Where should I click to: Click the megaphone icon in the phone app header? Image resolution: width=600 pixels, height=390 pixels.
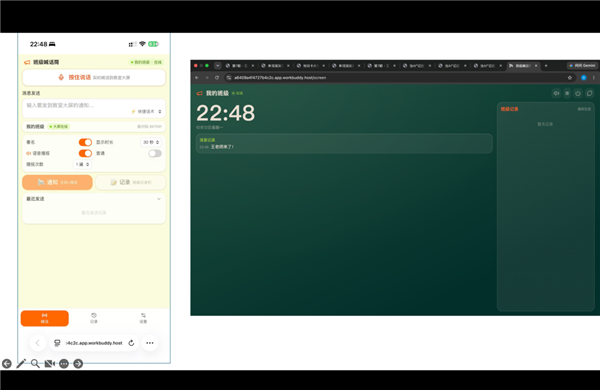click(x=27, y=62)
